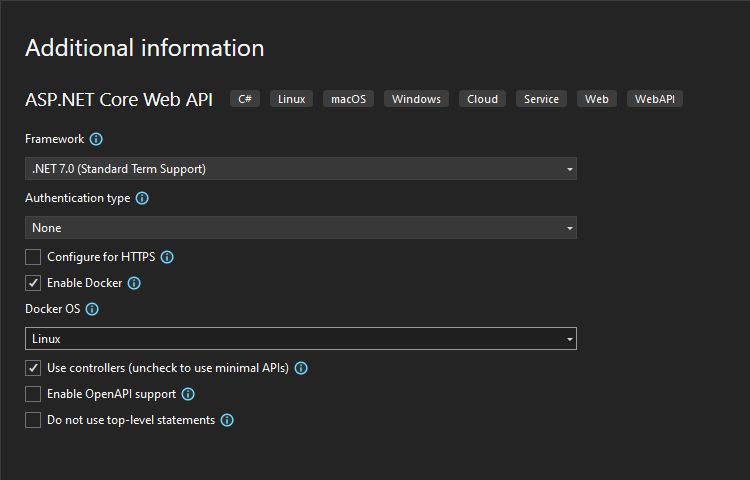Click the Framework info icon
This screenshot has height=480, width=750.
[96, 140]
